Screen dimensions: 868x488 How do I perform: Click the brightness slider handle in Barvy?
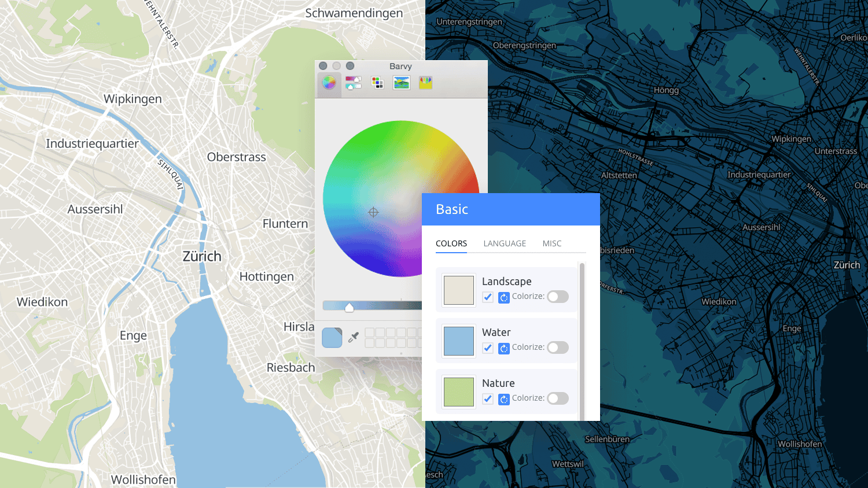point(349,306)
